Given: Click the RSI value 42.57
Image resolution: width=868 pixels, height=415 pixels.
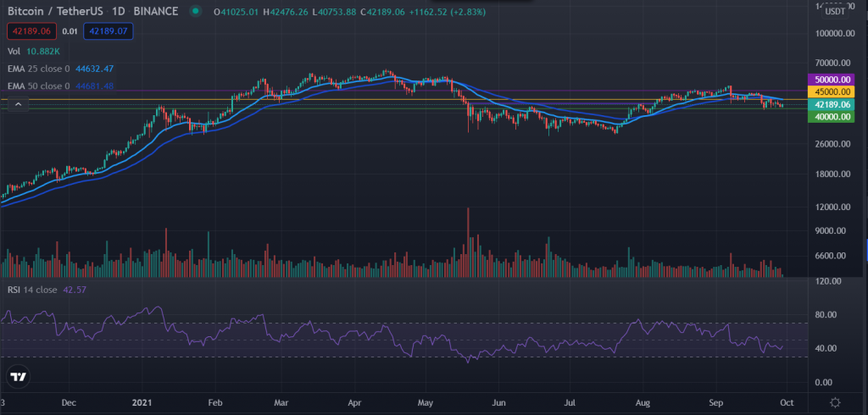Looking at the screenshot, I should (x=73, y=290).
